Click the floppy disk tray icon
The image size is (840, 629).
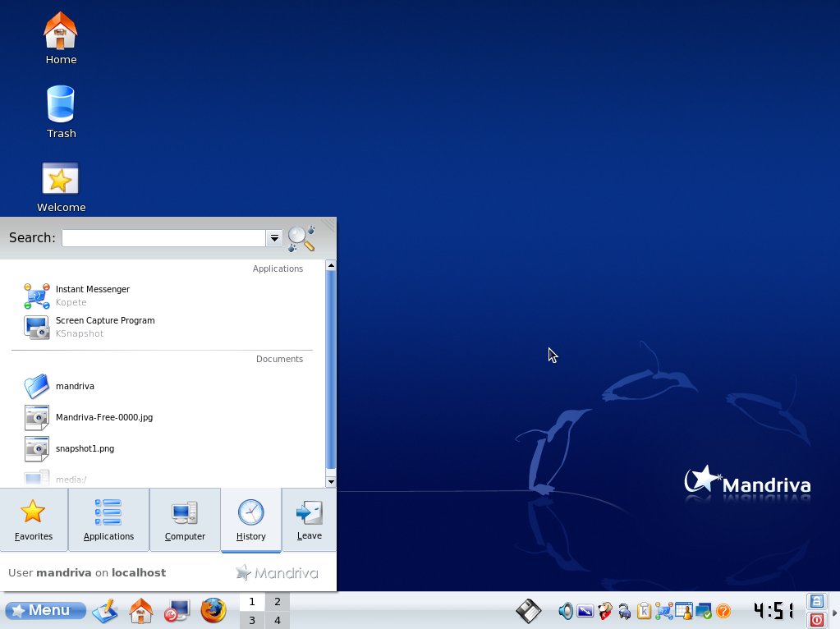coord(528,611)
